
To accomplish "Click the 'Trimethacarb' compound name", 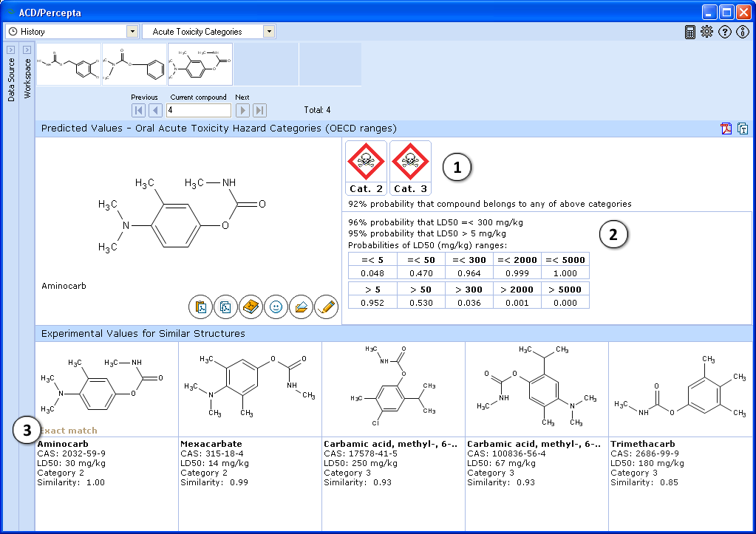I will (x=643, y=444).
